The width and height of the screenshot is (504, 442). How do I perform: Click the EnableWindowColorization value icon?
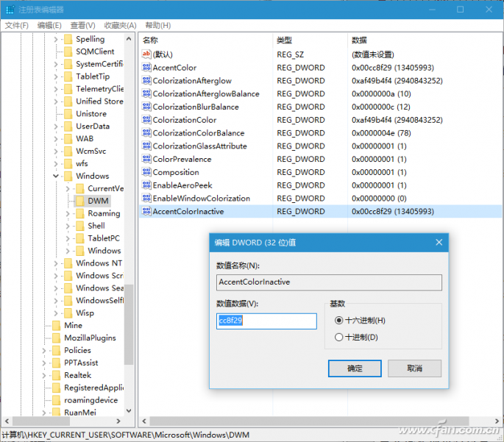(146, 198)
